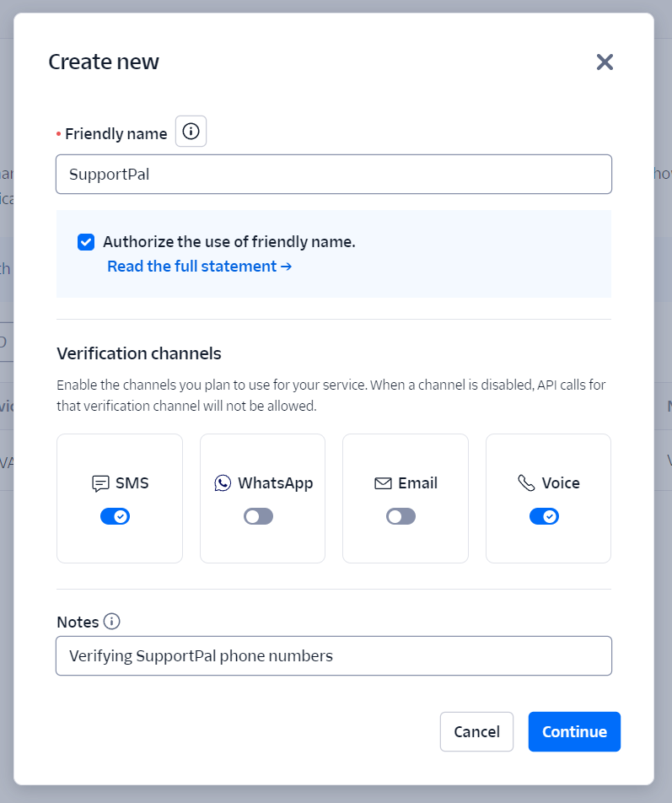Open Friendly name info tooltip icon
This screenshot has height=803, width=672.
(x=191, y=132)
